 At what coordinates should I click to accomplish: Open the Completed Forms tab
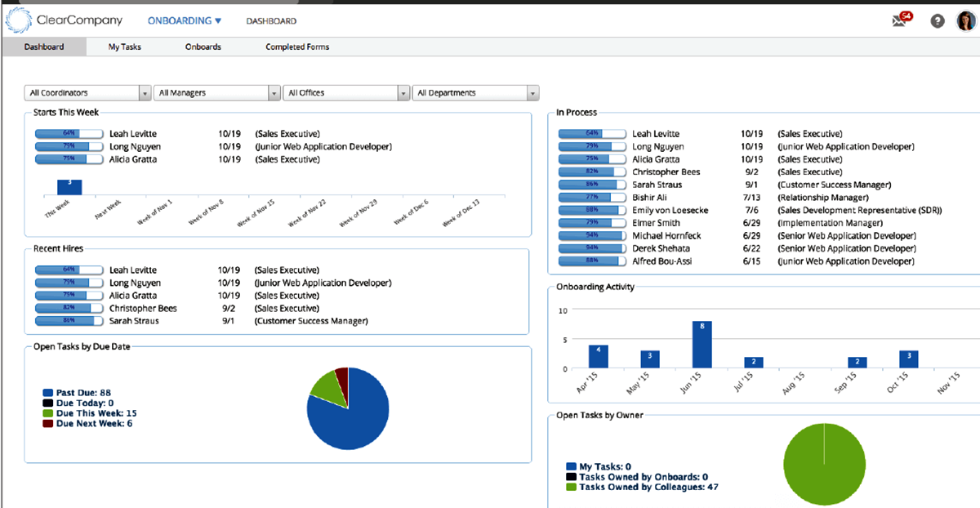click(297, 47)
